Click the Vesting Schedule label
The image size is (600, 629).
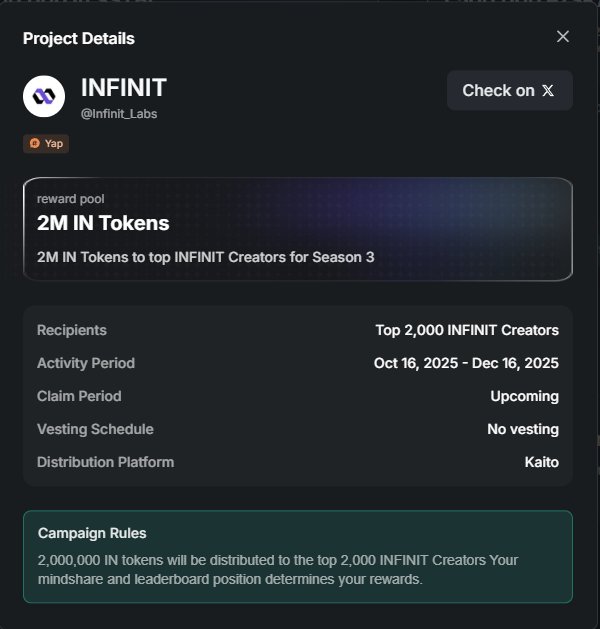coord(95,429)
